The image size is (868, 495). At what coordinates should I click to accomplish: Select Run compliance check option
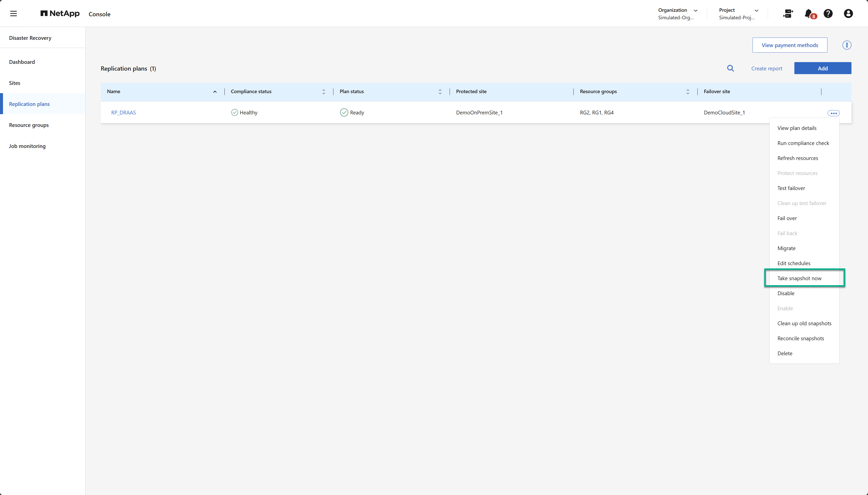click(x=803, y=143)
